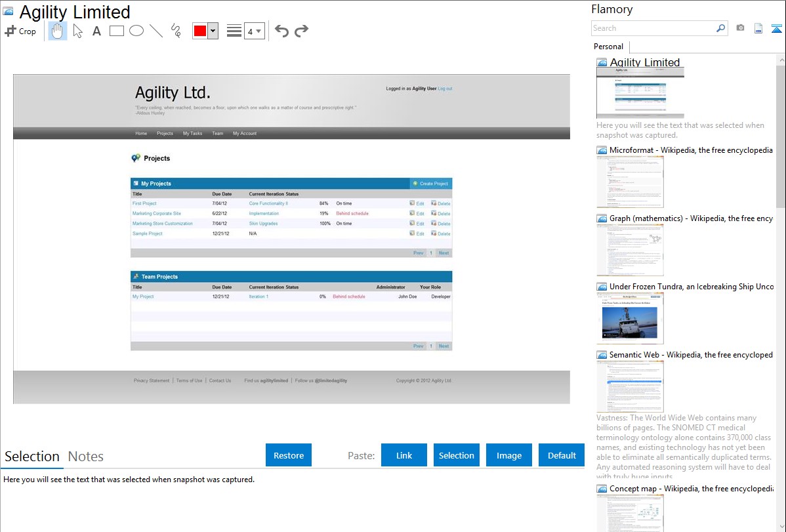Screen dimensions: 786x532
Task: Click Microformat - Wikipedia title
Action: tap(691, 150)
